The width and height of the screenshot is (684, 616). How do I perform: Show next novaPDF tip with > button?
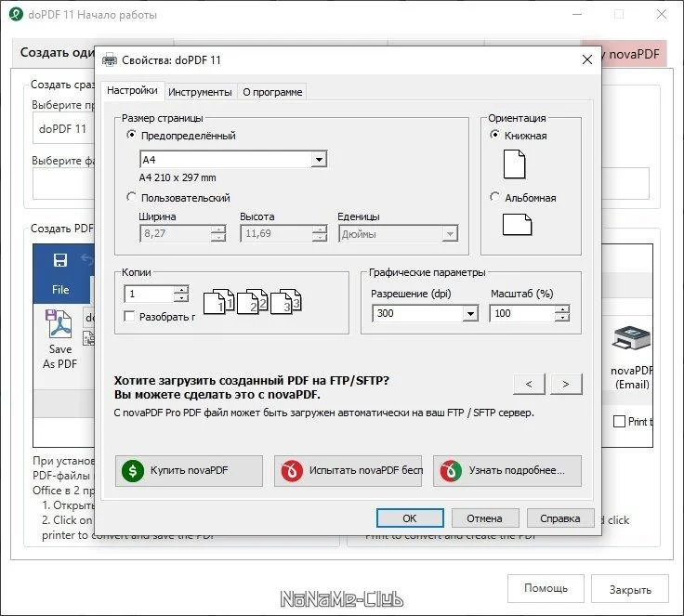566,384
